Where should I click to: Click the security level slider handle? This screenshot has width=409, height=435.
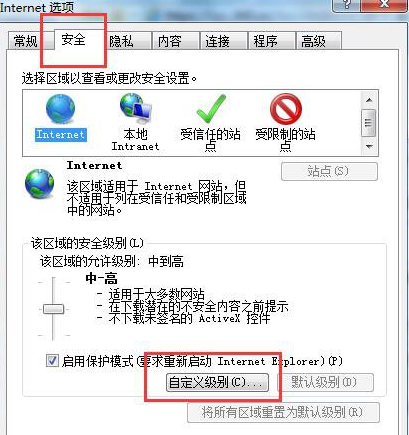(53, 309)
